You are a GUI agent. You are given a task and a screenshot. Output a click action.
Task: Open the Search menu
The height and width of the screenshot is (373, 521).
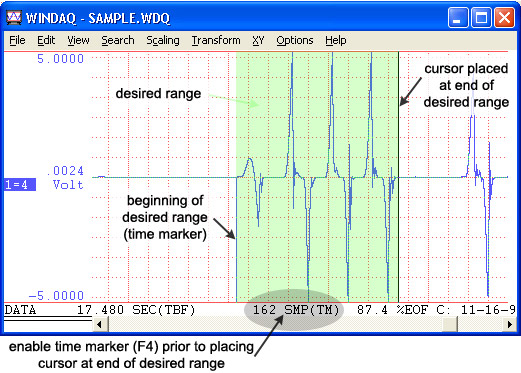pyautogui.click(x=118, y=40)
